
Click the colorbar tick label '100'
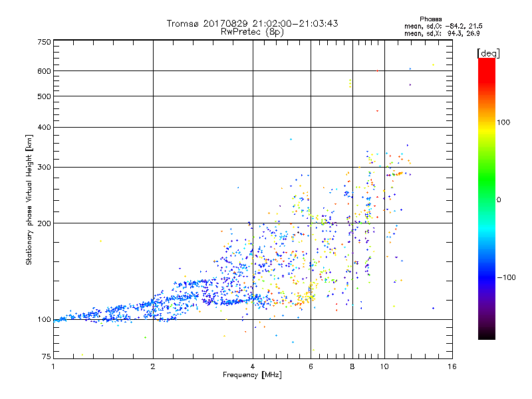[x=503, y=122]
